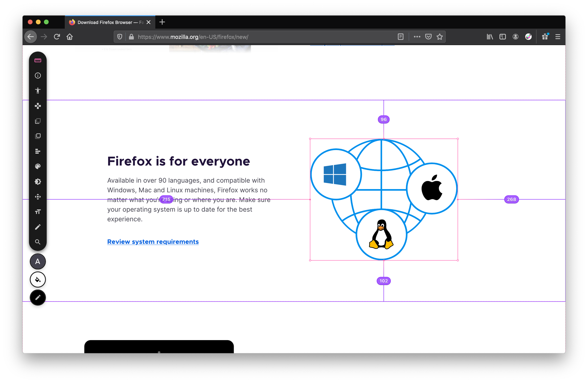This screenshot has height=383, width=588.
Task: Open tracking protection shield panel
Action: pyautogui.click(x=120, y=37)
